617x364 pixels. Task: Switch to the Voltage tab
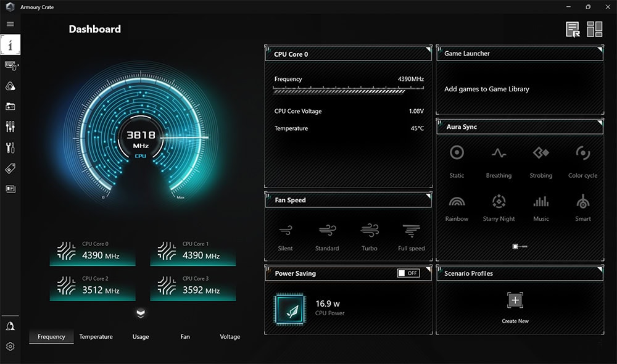[230, 337]
